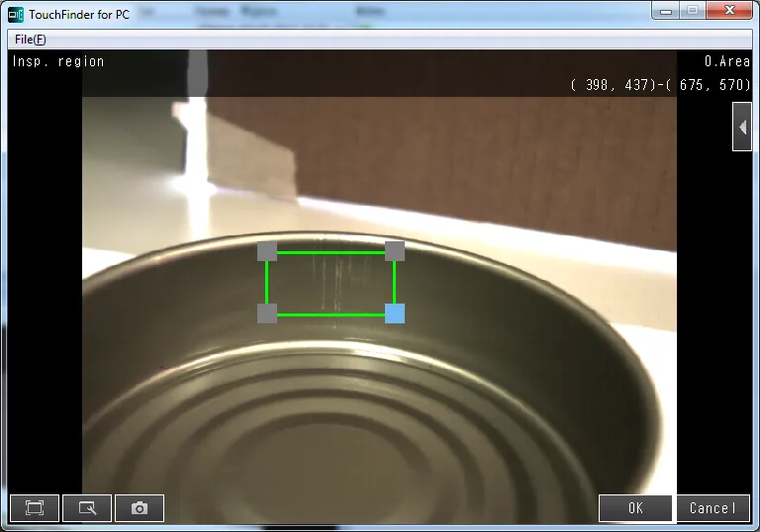Viewport: 760px width, 532px height.
Task: Click the TouchFinder for PC title text
Action: [79, 15]
